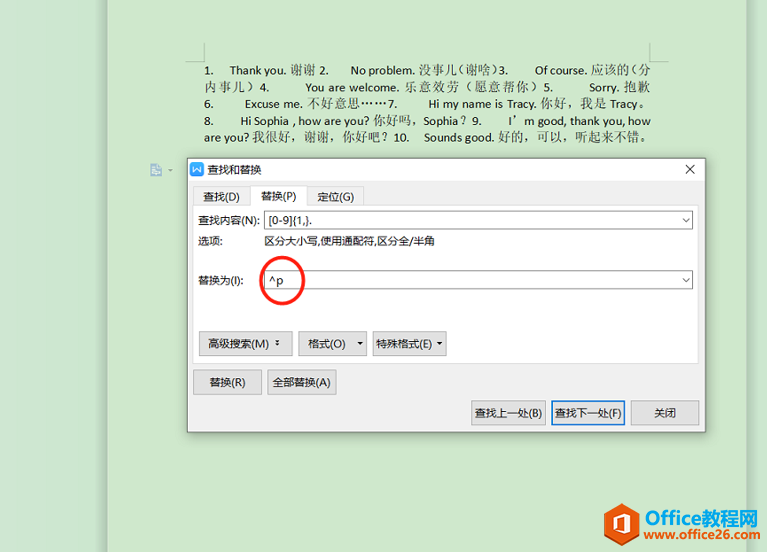Open the small arrow beside layout icon
767x552 pixels.
pos(170,170)
